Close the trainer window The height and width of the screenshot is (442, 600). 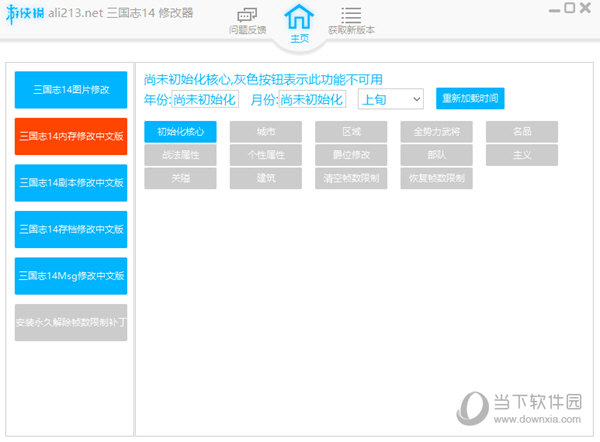click(x=585, y=8)
